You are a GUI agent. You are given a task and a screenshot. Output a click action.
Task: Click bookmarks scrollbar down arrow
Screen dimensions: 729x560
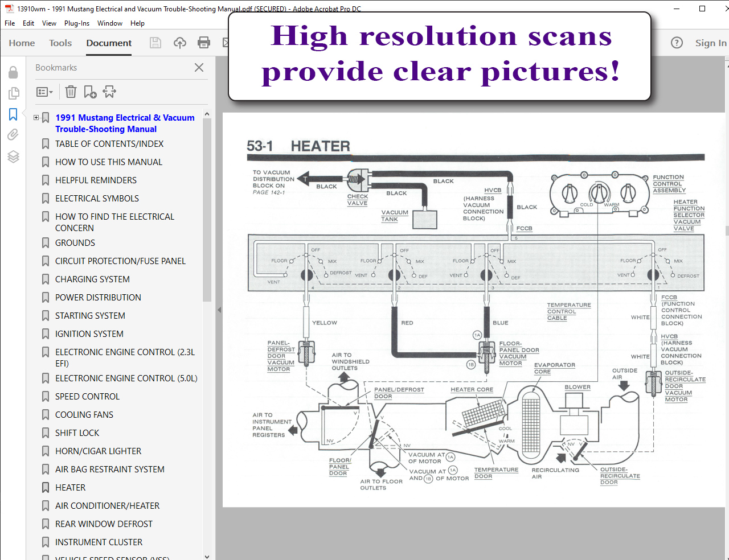[207, 557]
